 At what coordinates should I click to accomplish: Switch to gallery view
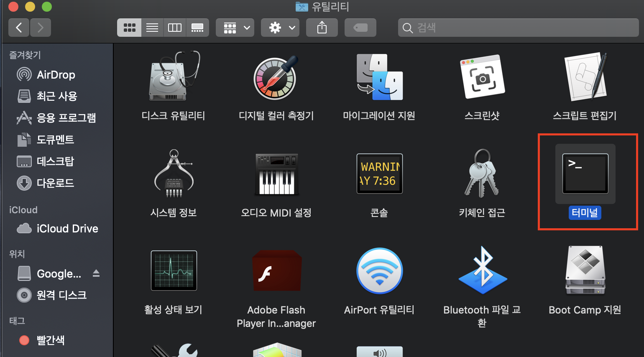pyautogui.click(x=197, y=28)
